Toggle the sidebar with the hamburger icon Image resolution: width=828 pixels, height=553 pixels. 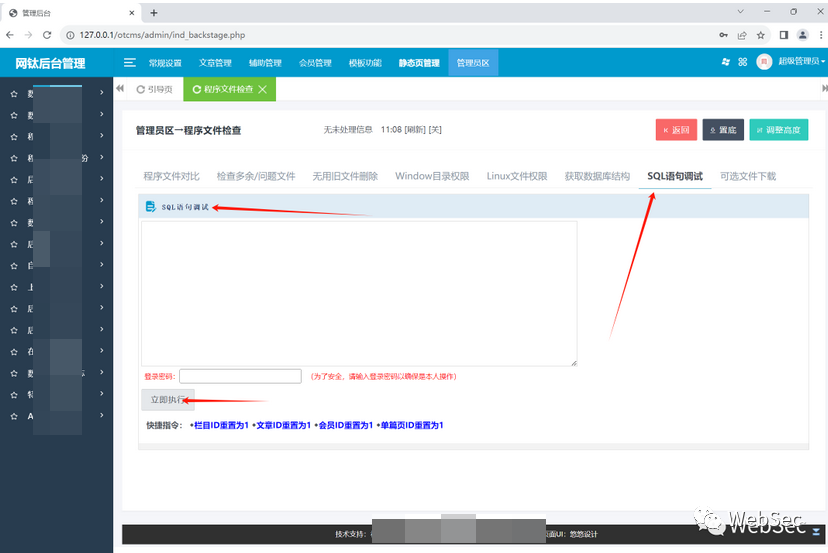[x=129, y=63]
